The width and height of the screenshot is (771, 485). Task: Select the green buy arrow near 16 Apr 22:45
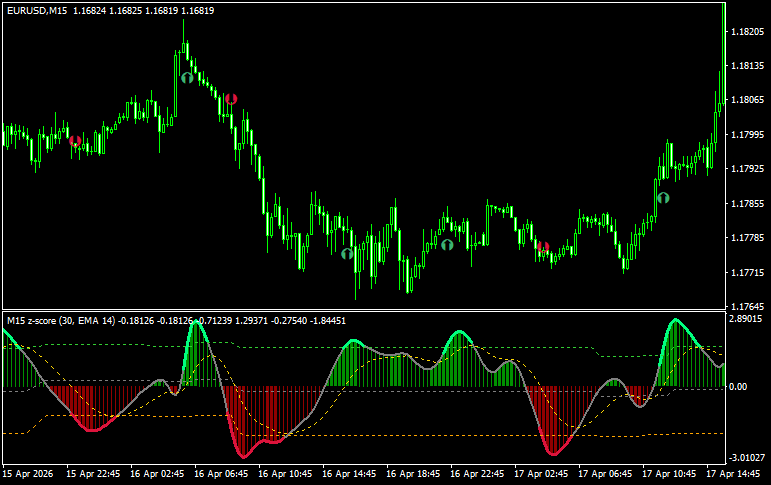tap(447, 243)
